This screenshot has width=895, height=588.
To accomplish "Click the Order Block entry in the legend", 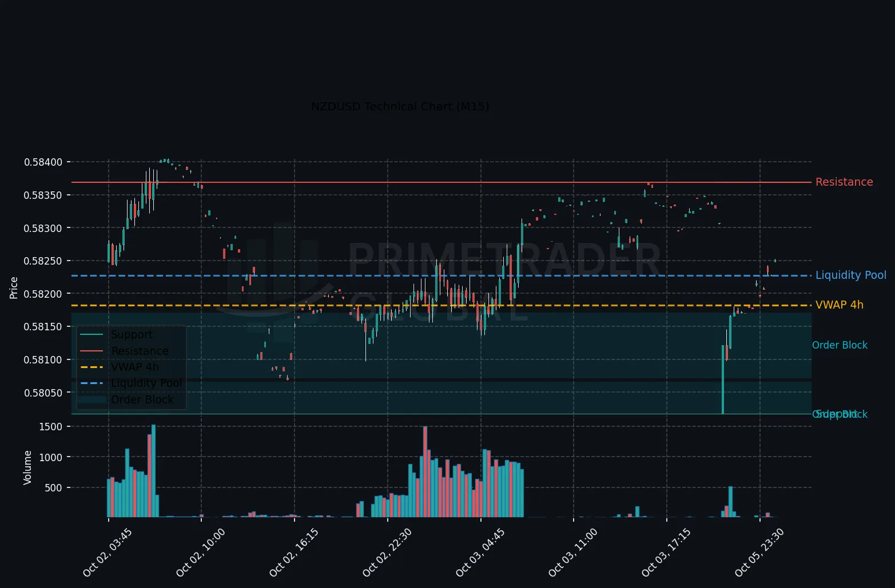I will point(142,399).
